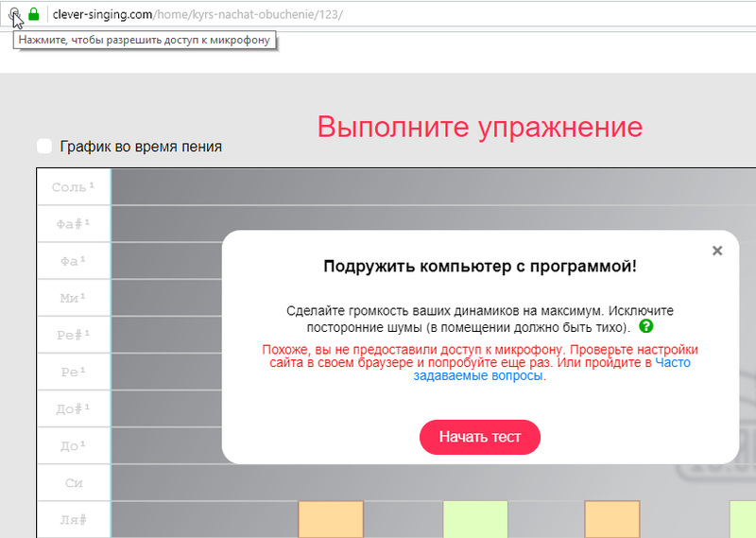This screenshot has height=538, width=756.
Task: Select the 'Си' note row label
Action: 74,483
